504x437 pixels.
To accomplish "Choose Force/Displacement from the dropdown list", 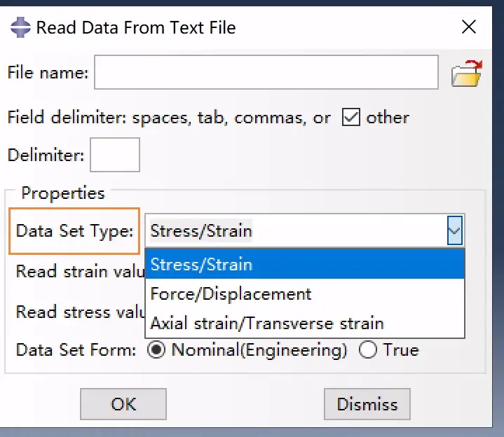I will 305,294.
